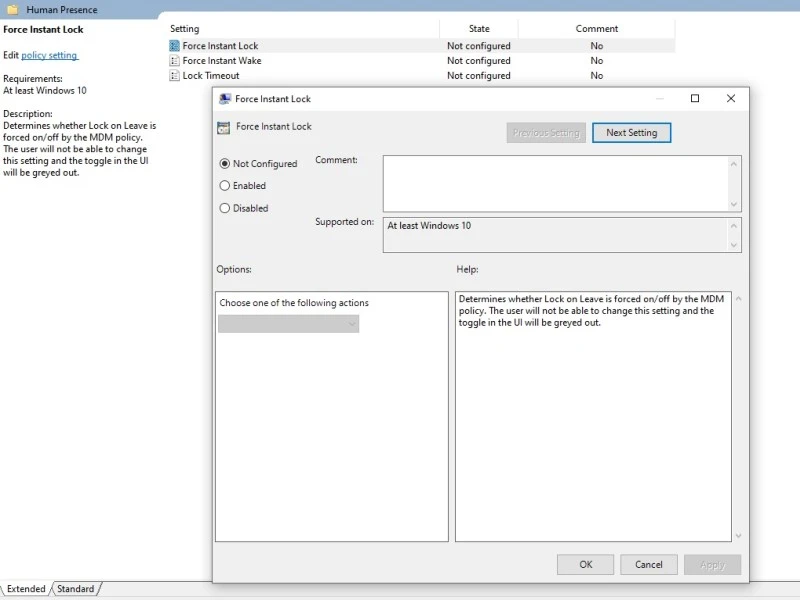
Task: Click the Comment box scroll down arrow
Action: tap(735, 204)
